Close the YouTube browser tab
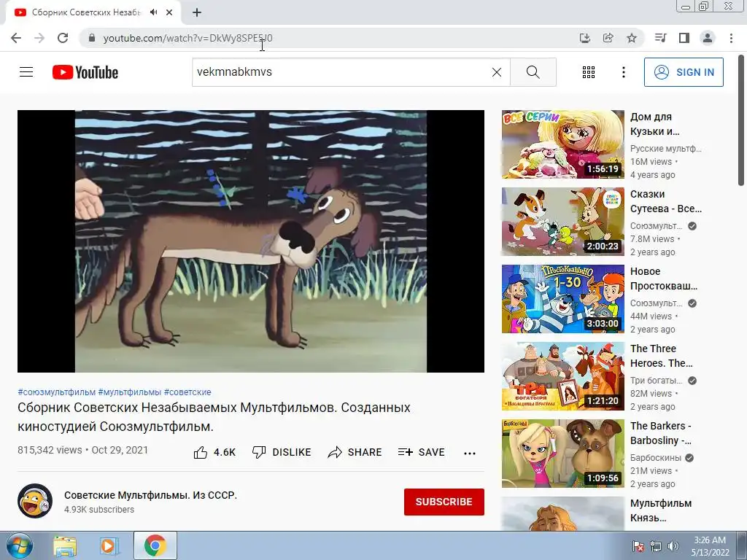747x560 pixels. 169,12
